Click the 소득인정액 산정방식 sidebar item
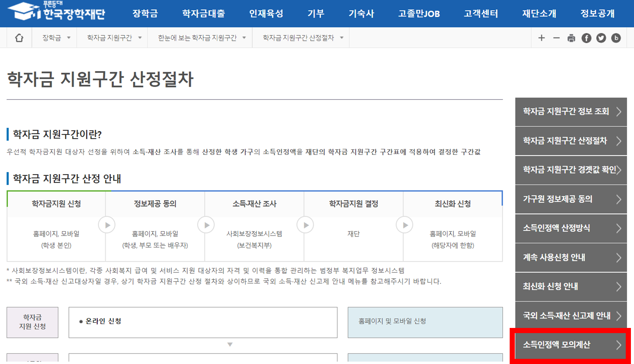634x364 pixels. 571,228
